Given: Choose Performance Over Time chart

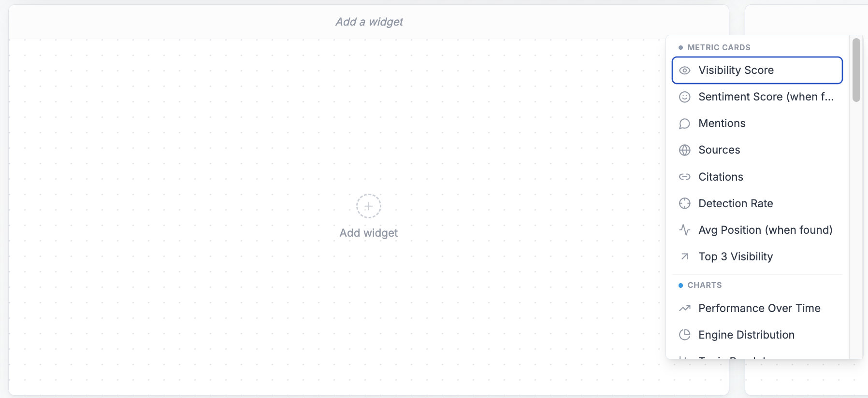Looking at the screenshot, I should [x=757, y=308].
